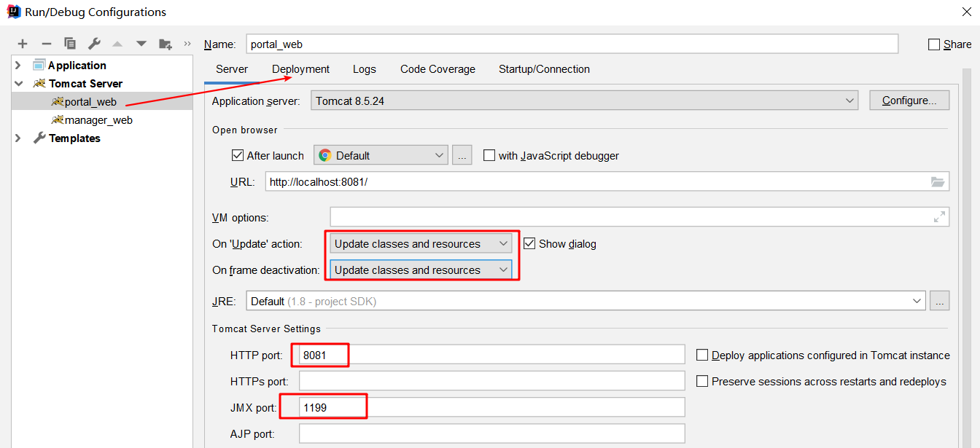Open URL browse folder icon

[938, 182]
